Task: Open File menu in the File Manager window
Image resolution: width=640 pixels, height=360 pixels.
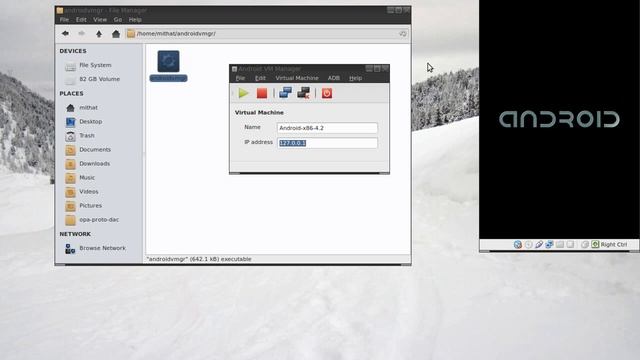Action: click(x=64, y=20)
